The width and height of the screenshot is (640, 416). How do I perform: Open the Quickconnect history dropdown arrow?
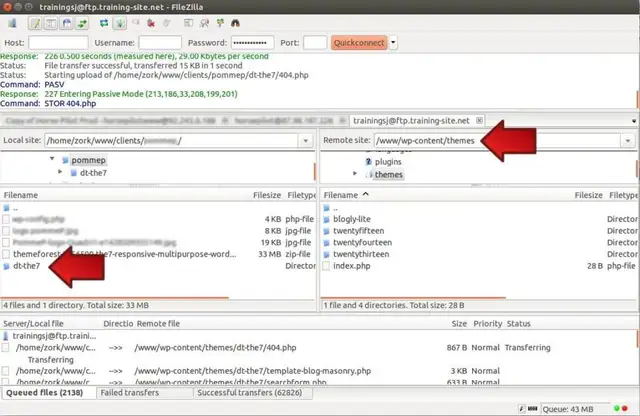coord(393,42)
